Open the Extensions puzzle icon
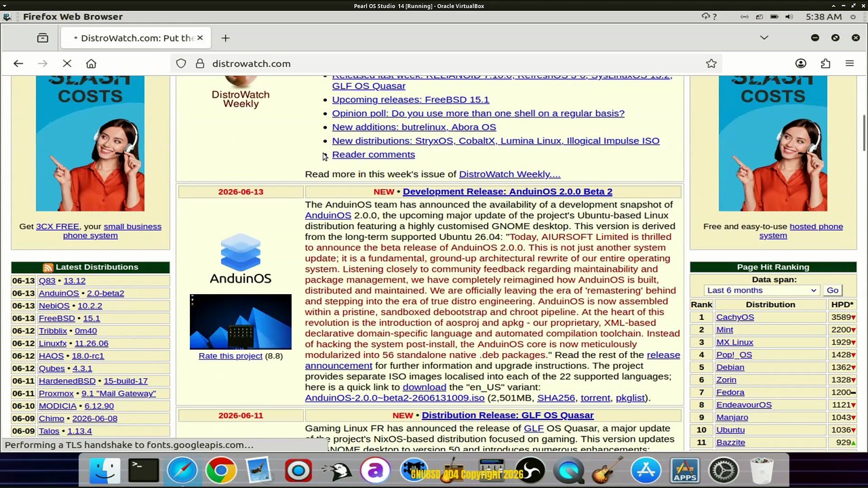 tap(825, 64)
